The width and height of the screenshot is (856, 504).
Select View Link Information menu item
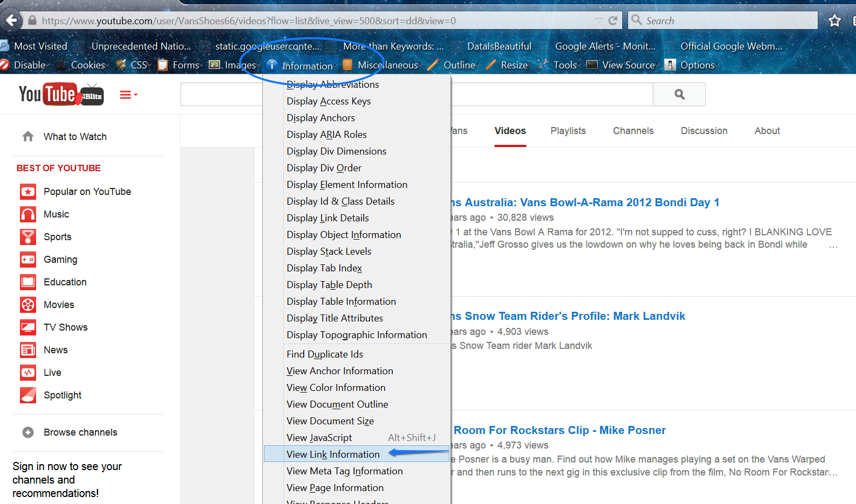tap(357, 454)
